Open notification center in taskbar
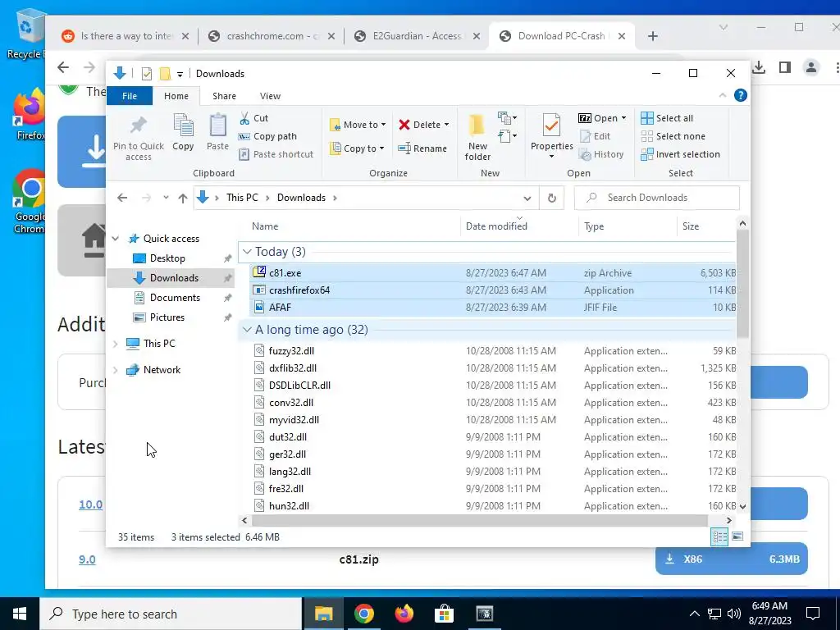840x630 pixels. coord(813,614)
